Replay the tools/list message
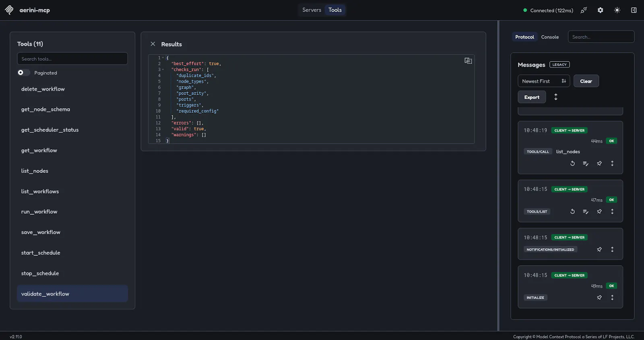This screenshot has width=644, height=340. [x=572, y=211]
